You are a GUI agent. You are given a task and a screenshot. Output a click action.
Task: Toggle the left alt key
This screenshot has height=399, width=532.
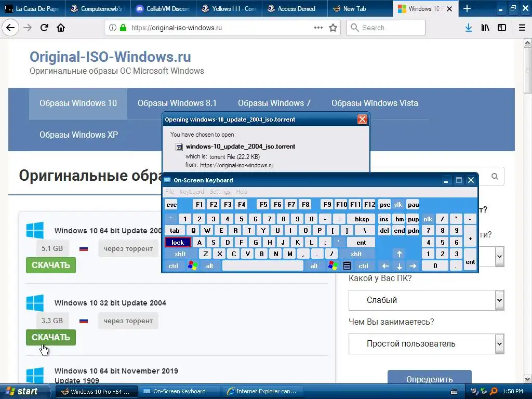[210, 265]
